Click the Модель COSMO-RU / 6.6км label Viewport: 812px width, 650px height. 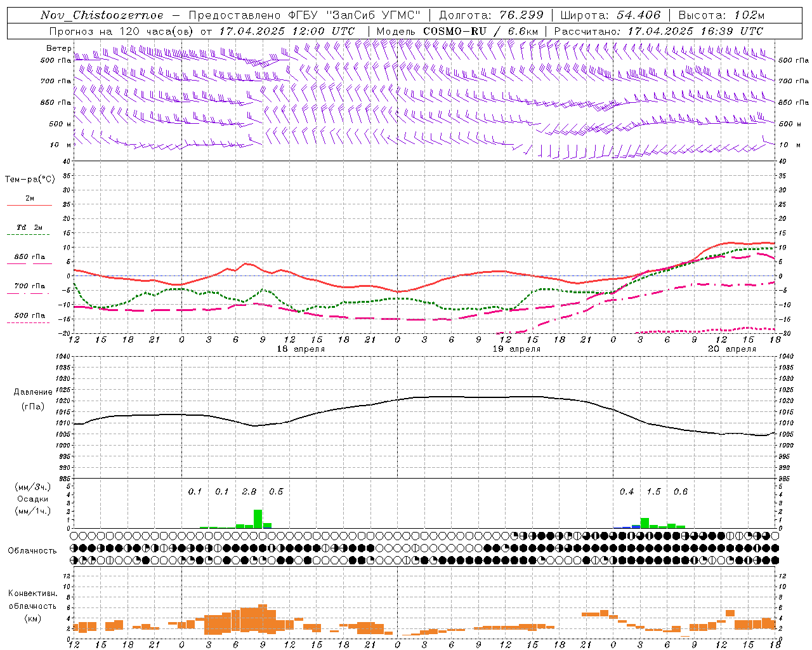457,31
